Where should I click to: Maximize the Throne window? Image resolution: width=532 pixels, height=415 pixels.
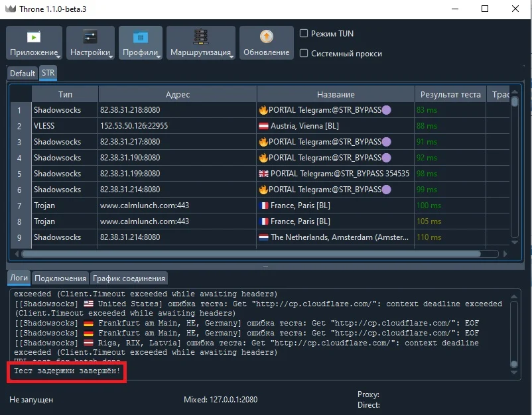coord(485,9)
